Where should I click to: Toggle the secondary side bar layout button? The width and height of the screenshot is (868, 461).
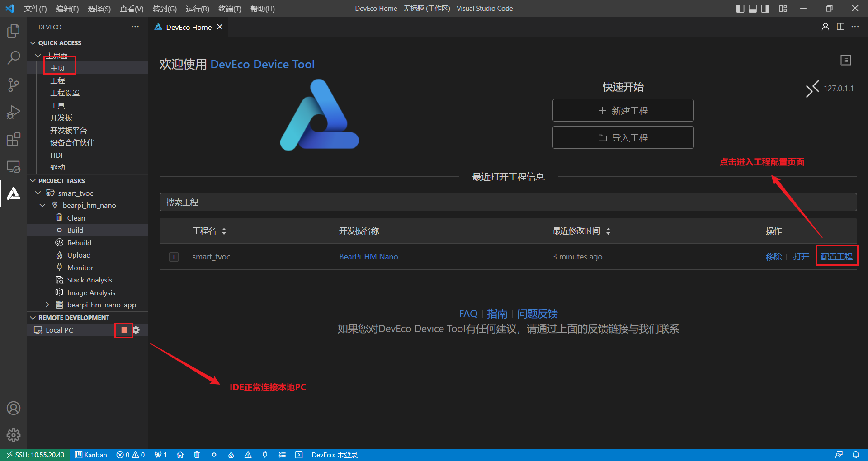click(765, 9)
